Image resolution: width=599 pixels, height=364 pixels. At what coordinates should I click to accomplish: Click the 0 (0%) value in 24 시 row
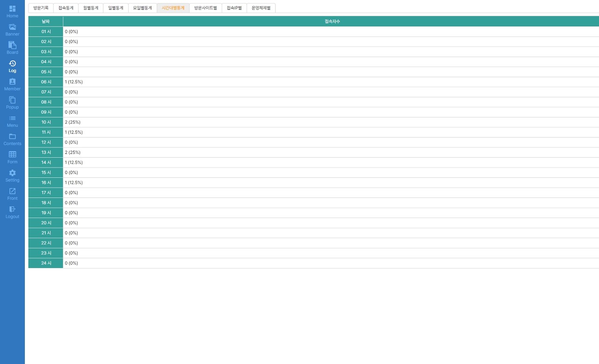click(x=71, y=263)
